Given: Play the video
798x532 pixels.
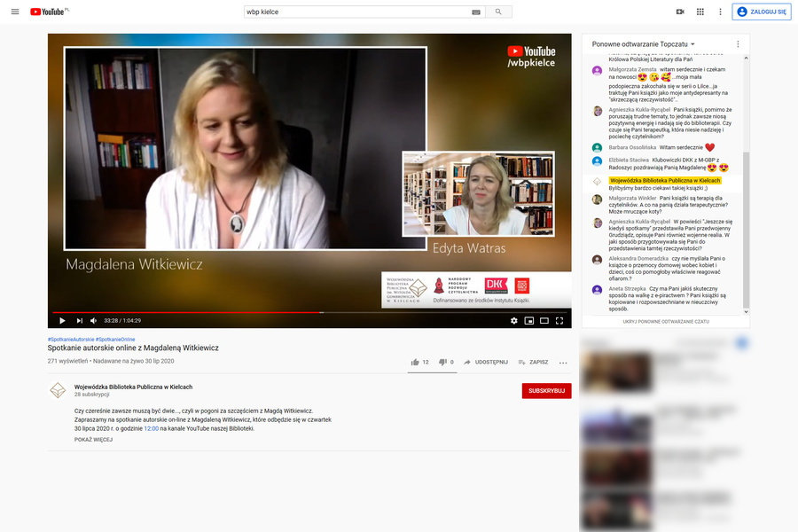Looking at the screenshot, I should pyautogui.click(x=62, y=320).
